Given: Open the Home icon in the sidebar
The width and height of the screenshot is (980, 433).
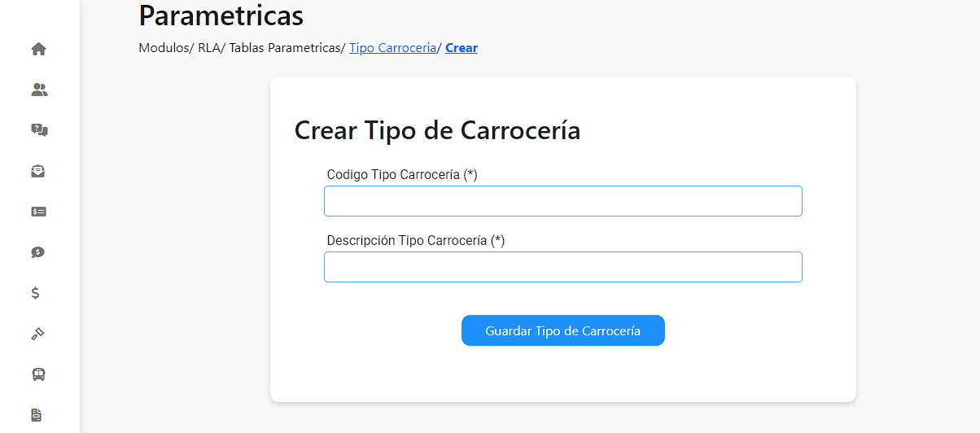Looking at the screenshot, I should click(x=38, y=49).
